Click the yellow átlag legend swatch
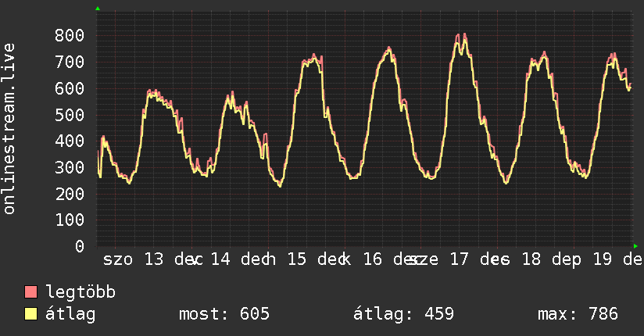The width and height of the screenshot is (644, 336). point(30,314)
